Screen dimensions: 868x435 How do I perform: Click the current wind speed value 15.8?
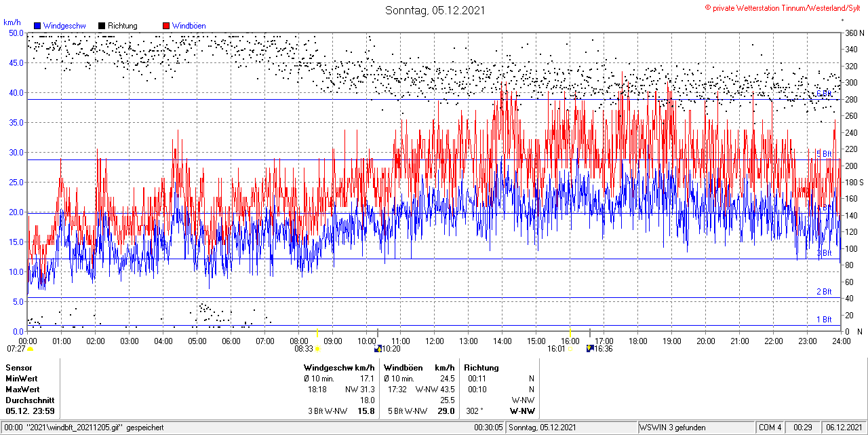366,411
